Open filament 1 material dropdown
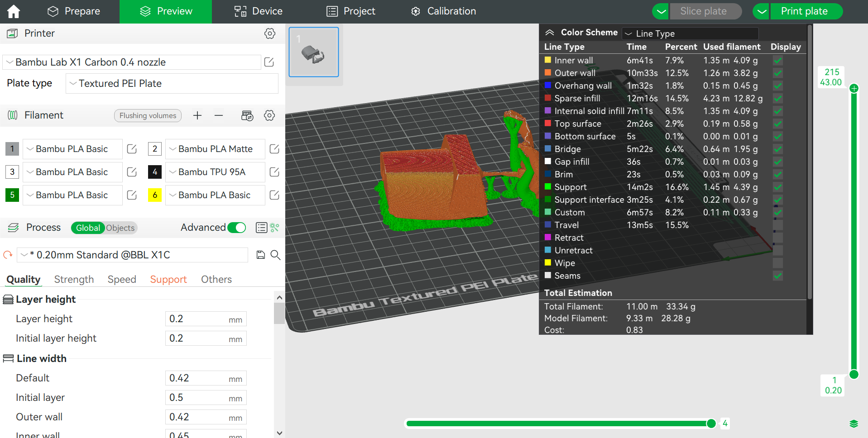The width and height of the screenshot is (868, 438). [x=72, y=149]
